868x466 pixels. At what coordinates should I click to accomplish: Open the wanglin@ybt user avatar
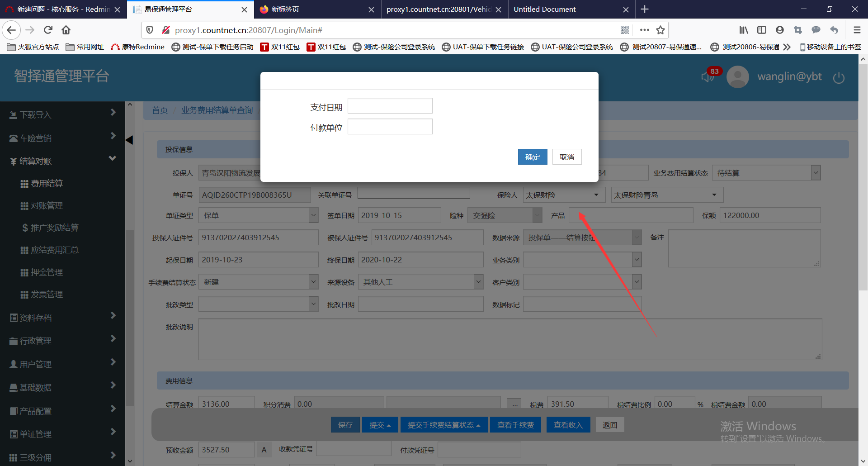tap(738, 77)
